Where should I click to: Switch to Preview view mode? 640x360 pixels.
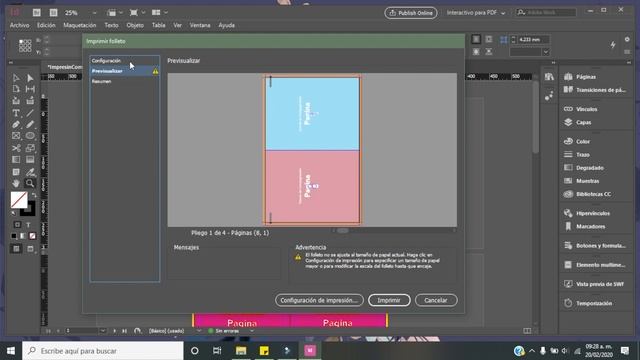(x=30, y=249)
